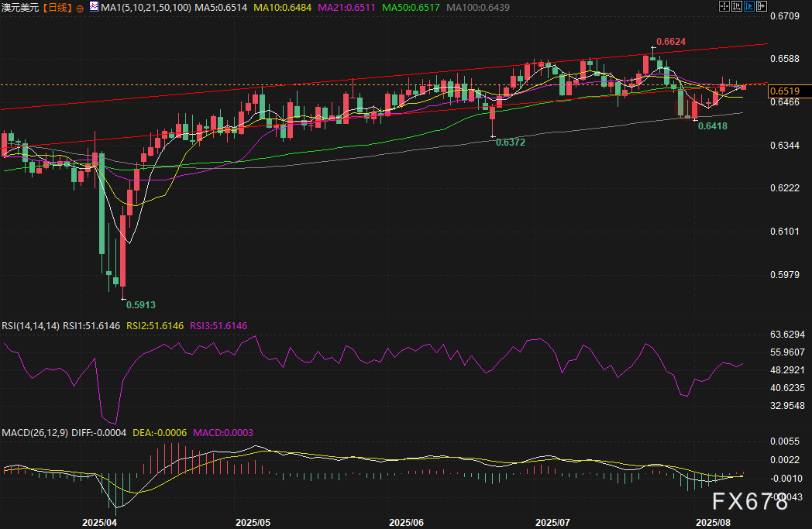Click the 0.6519 current price tag
The image size is (812, 529).
point(783,91)
